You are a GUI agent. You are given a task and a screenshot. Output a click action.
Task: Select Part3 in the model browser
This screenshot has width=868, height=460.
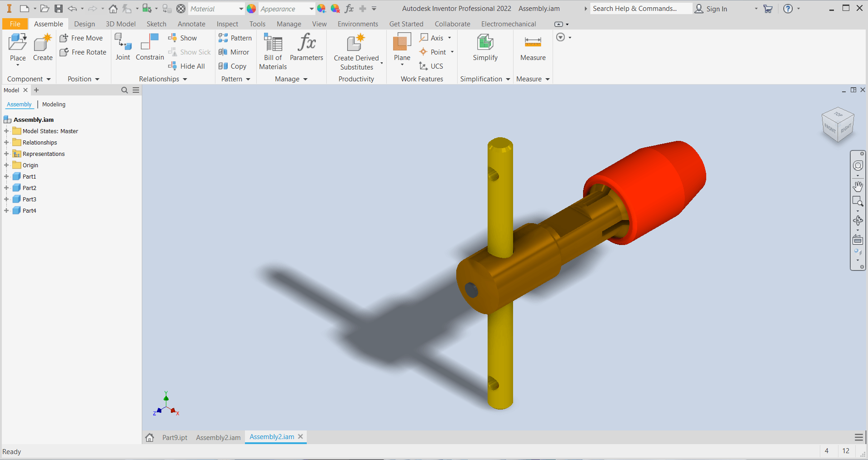tap(30, 199)
